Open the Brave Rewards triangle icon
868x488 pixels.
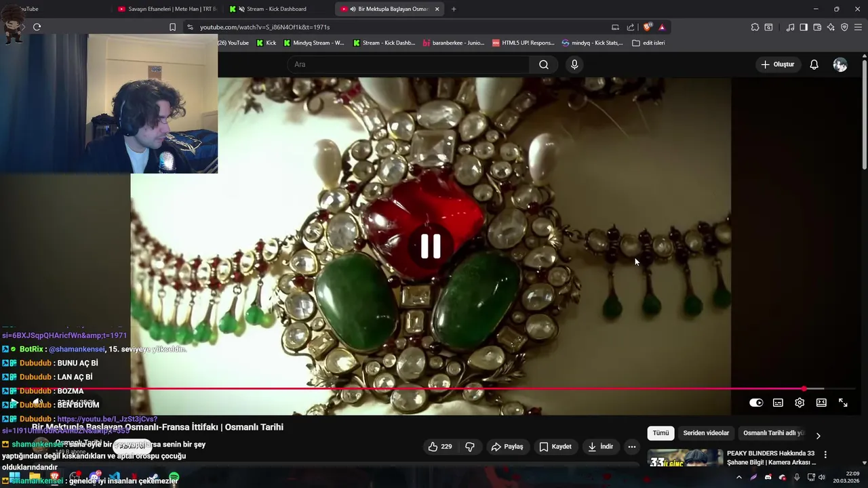[x=662, y=27]
